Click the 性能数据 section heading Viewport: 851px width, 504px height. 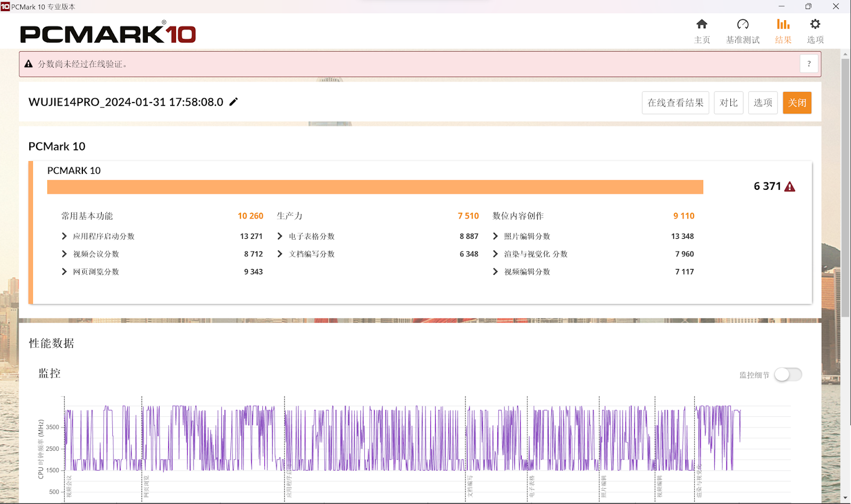[52, 343]
